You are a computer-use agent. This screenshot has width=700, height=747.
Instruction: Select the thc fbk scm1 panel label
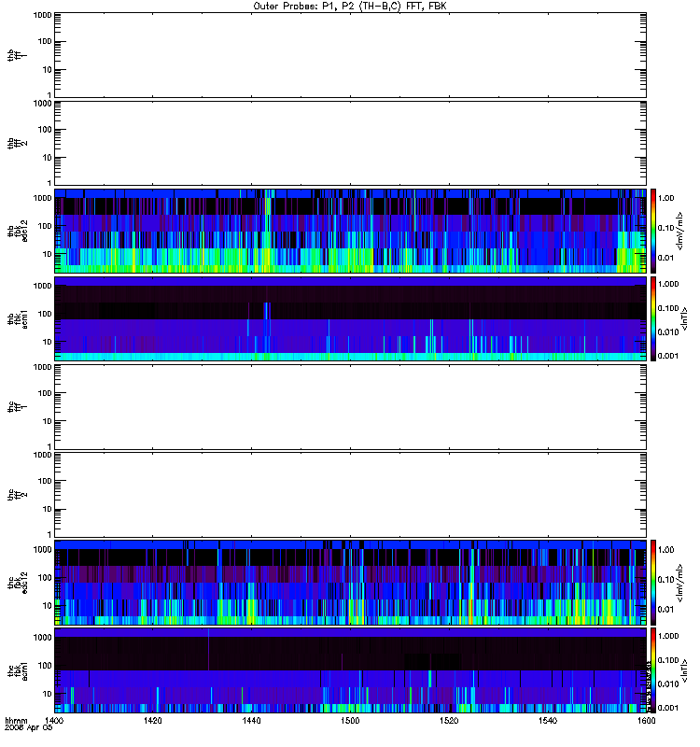[17, 670]
